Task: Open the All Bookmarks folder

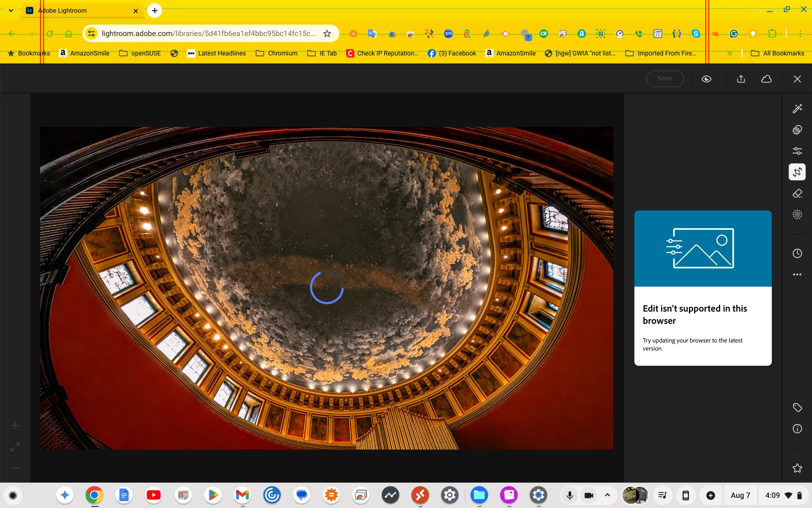Action: pyautogui.click(x=777, y=53)
